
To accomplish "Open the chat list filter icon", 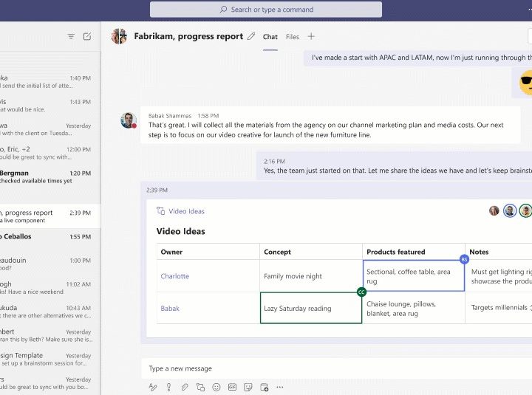I will 71,36.
